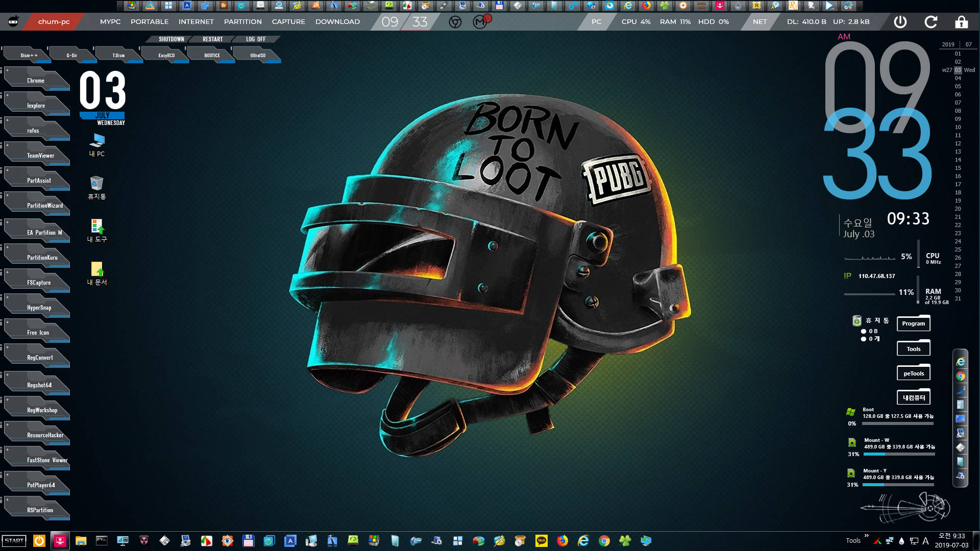Click the yellow KakaoTalk icon on taskbar

(x=542, y=541)
